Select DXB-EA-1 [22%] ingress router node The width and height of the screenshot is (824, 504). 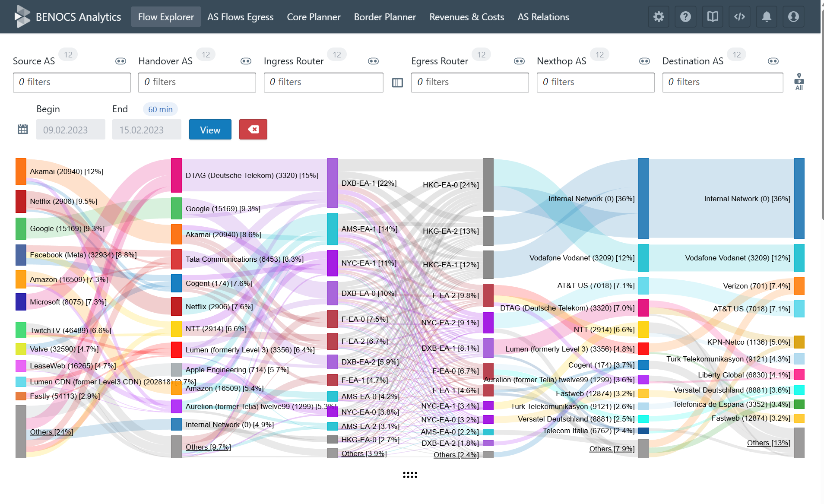click(x=332, y=183)
